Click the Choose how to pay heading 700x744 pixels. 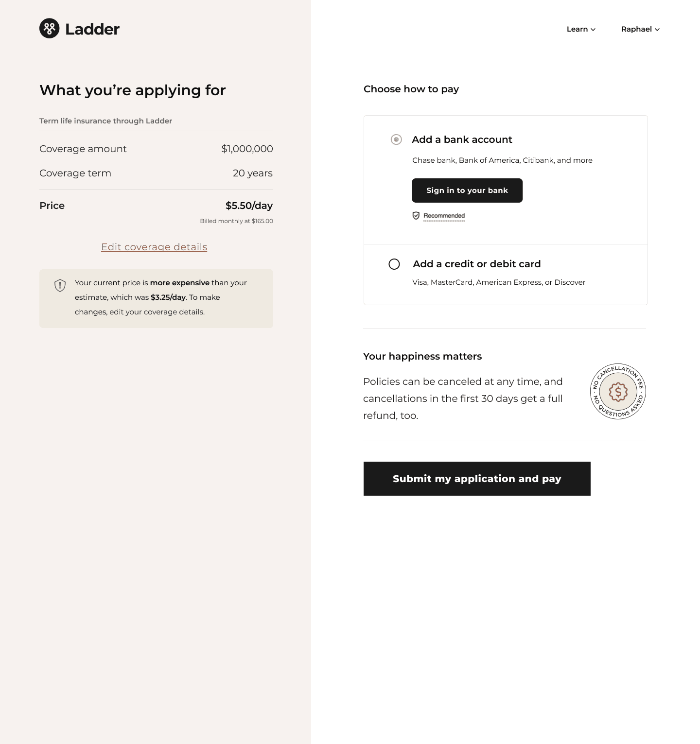[x=411, y=89]
